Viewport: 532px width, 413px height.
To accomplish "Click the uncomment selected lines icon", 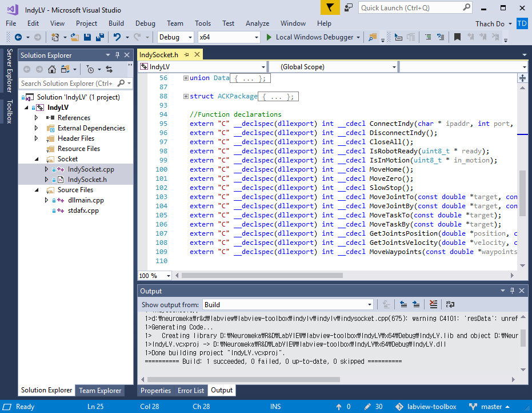I will (x=441, y=37).
